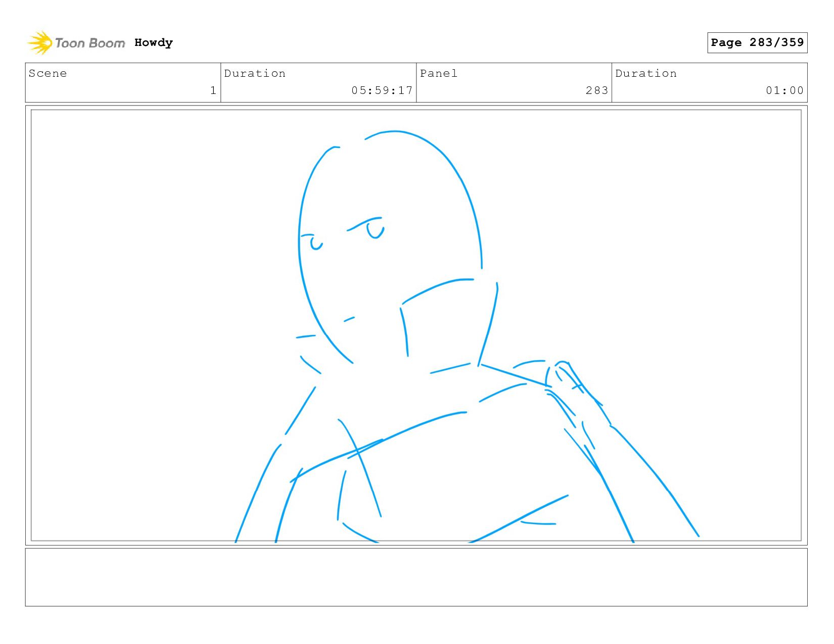Click the storyboard panel sketch thumbnail
Image resolution: width=834 pixels, height=644 pixels.
tap(416, 325)
